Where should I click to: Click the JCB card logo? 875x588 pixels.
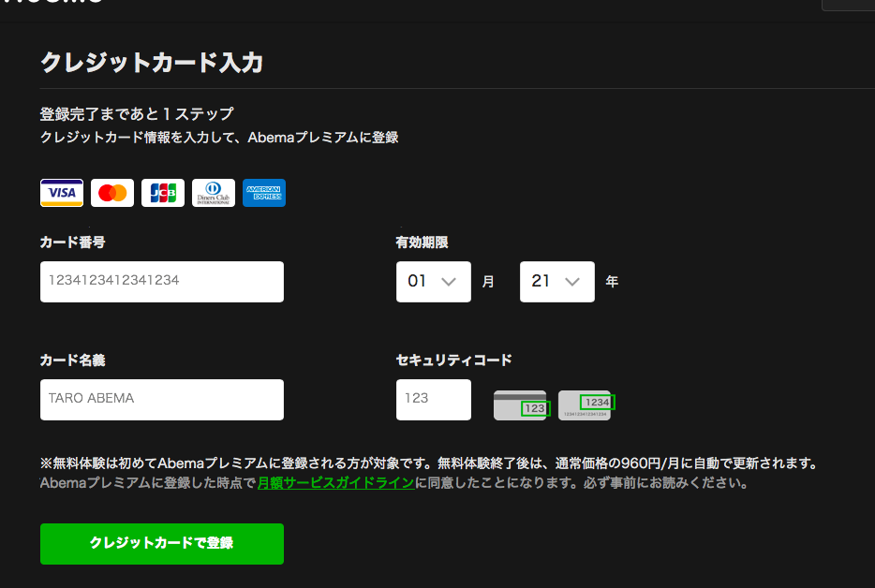point(163,193)
